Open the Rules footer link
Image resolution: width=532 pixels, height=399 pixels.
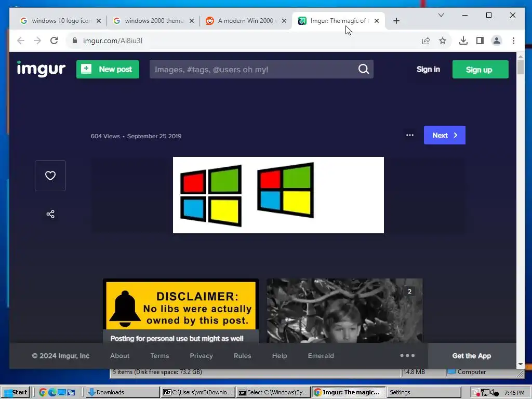pos(242,355)
